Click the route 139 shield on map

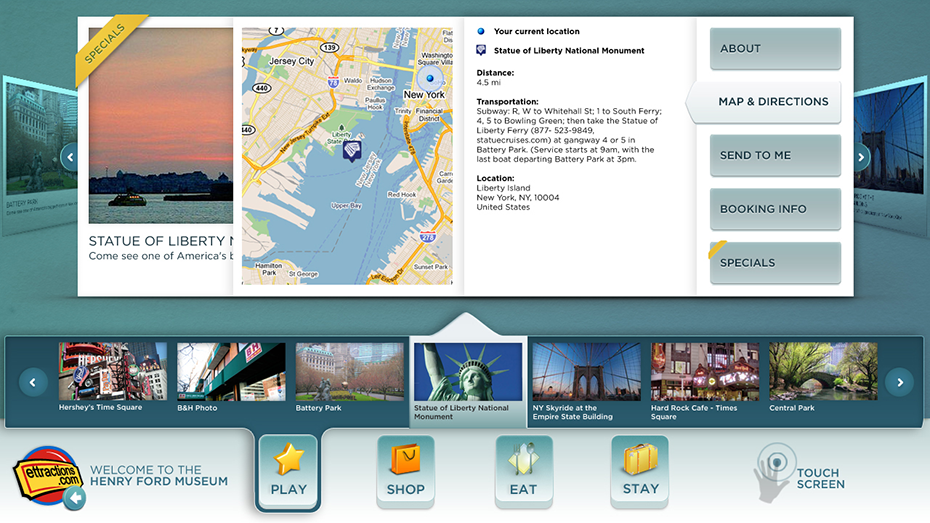[x=329, y=47]
